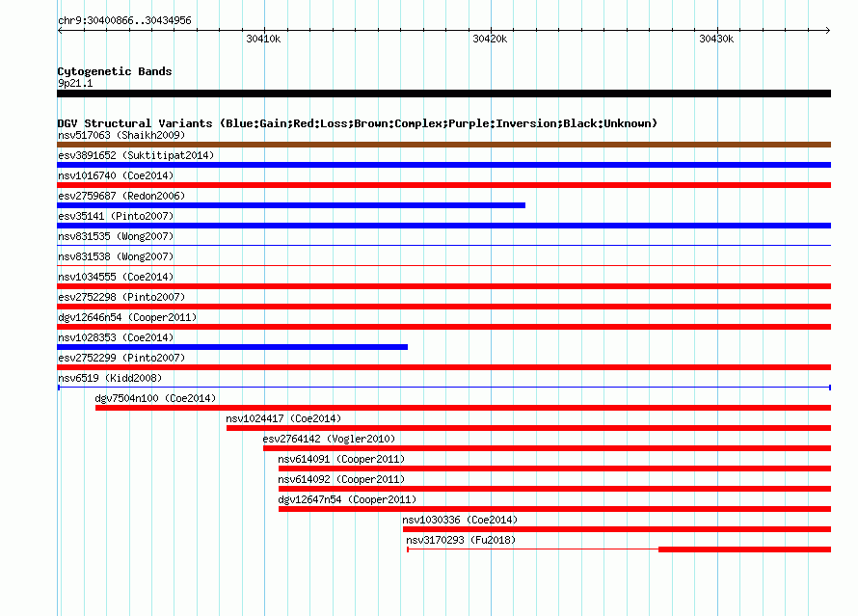Image resolution: width=858 pixels, height=616 pixels.
Task: Open esv2752298 (Pinto2007) variant label
Action: pyautogui.click(x=121, y=297)
